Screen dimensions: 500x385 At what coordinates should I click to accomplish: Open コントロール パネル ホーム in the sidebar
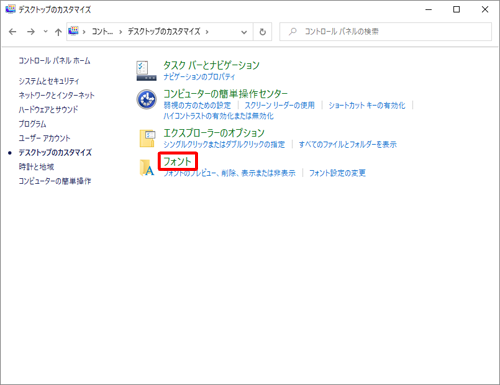click(54, 61)
